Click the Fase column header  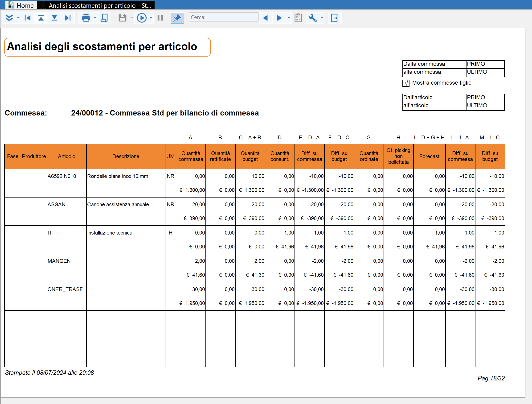tap(13, 157)
